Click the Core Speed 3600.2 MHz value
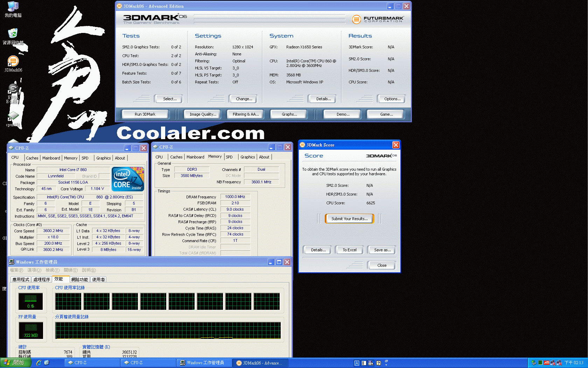This screenshot has width=588, height=368. pos(53,231)
